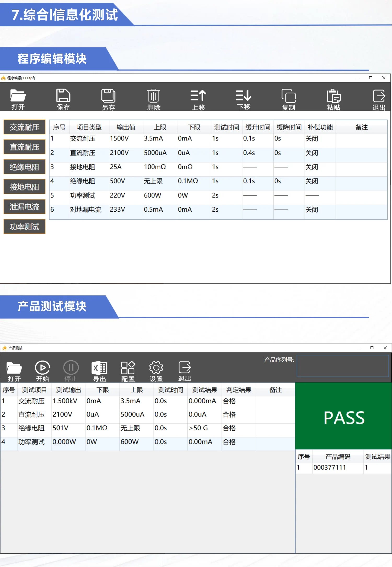This screenshot has width=392, height=567.
Task: Select row 3 接地电阻 in program table
Action: (82, 167)
